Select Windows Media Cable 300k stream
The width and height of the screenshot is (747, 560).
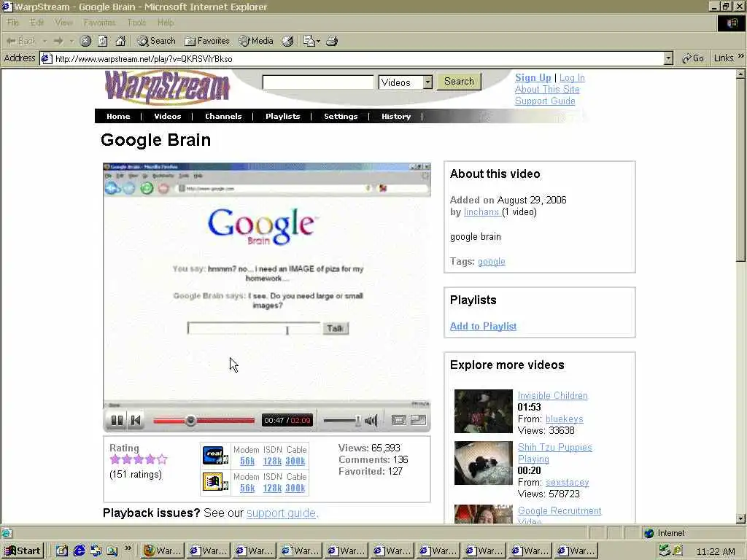295,488
